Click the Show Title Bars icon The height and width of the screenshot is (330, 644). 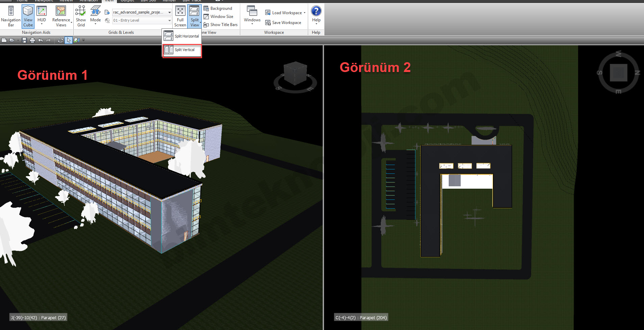click(206, 25)
